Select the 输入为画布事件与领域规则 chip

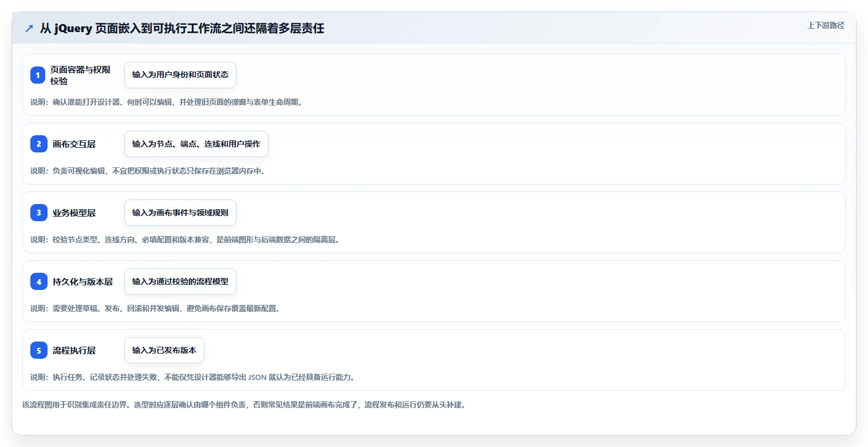click(180, 213)
